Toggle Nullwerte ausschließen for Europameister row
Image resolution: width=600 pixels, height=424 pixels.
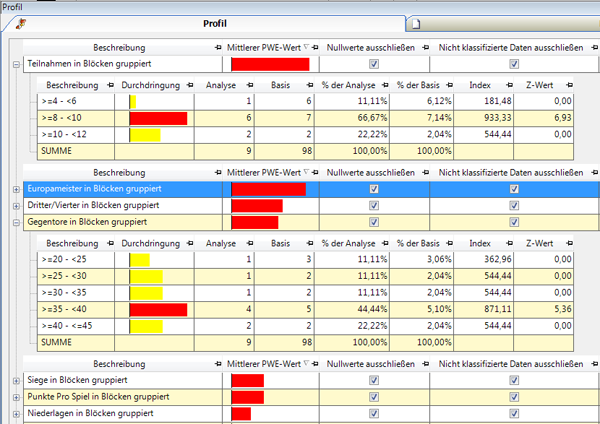click(374, 189)
